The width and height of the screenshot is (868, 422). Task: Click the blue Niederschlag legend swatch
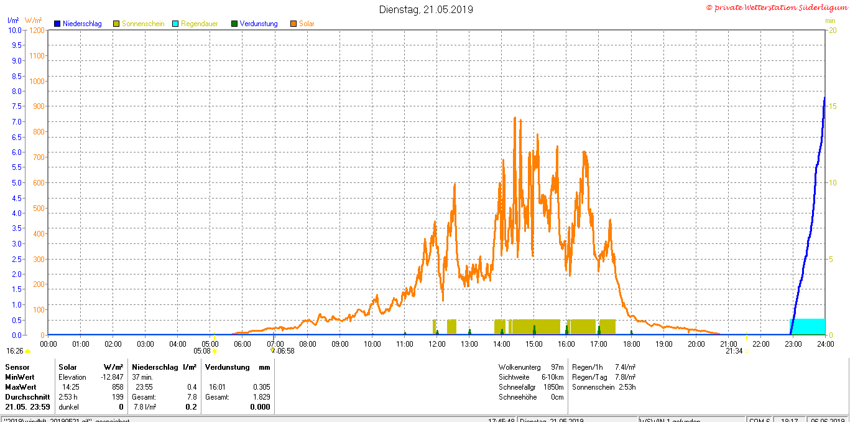coord(57,24)
